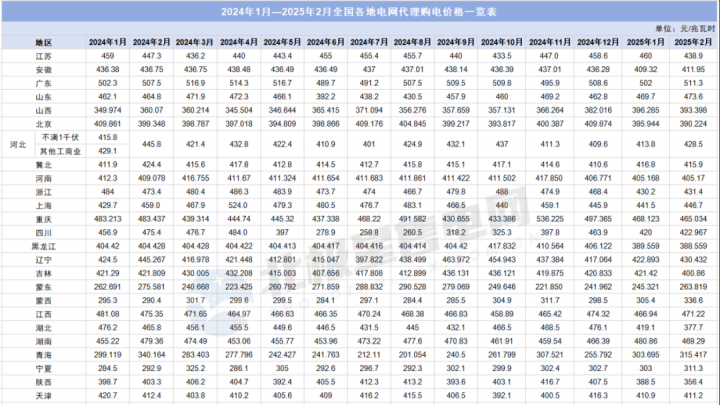Click the 不满1千伏 sub-row label
Image resolution: width=720 pixels, height=405 pixels.
click(x=56, y=136)
